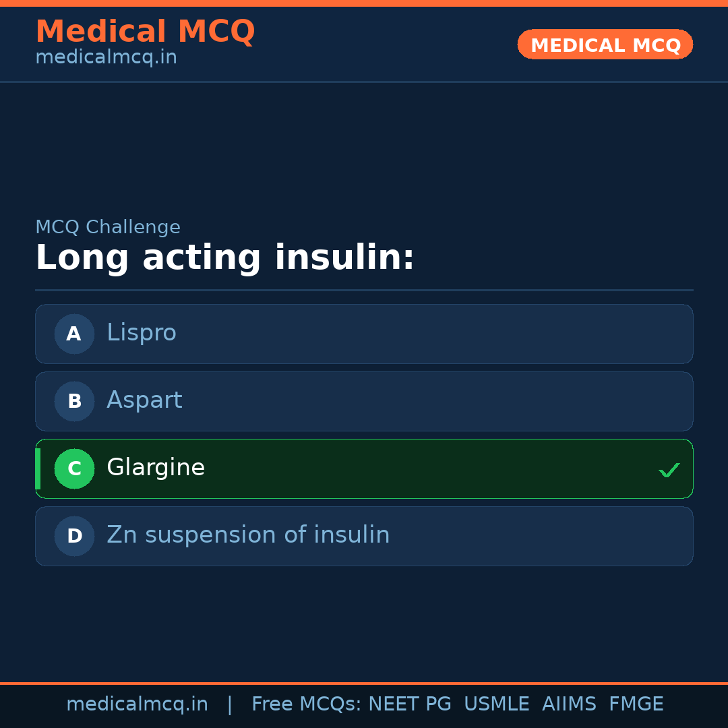Click the letter D circle icon
Screen dimensions: 728x728
click(x=74, y=536)
